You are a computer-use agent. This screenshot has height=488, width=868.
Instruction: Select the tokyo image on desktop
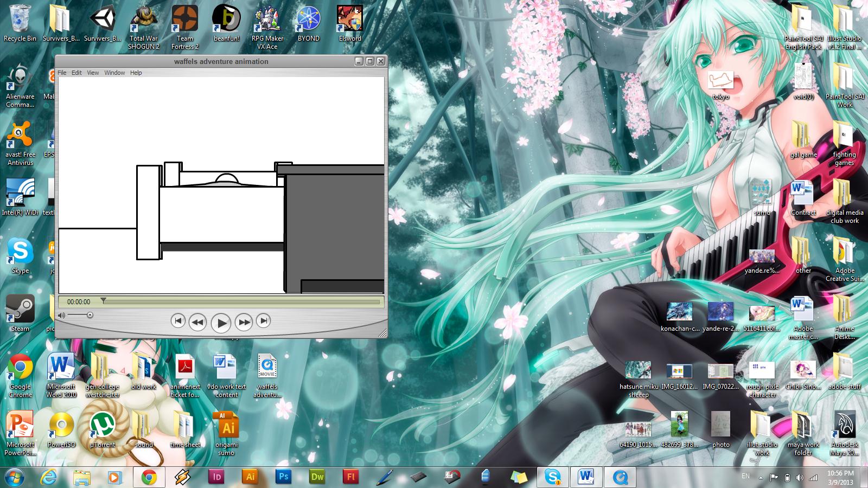tap(721, 85)
